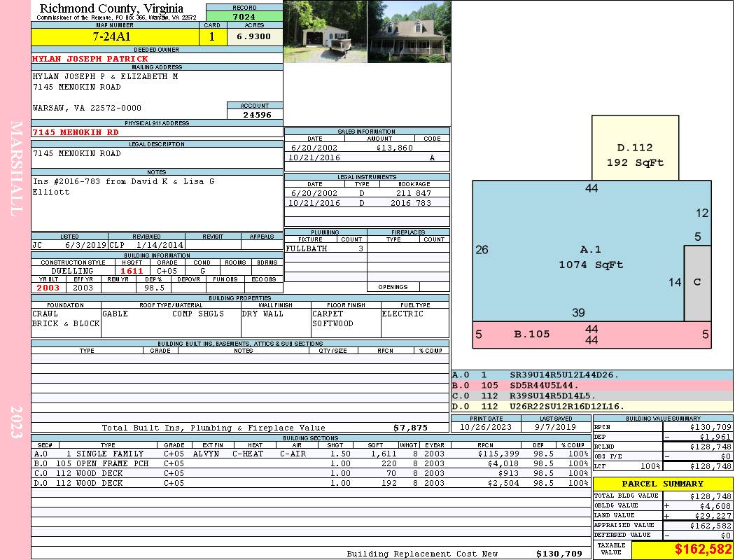Click listed date 6/3/2019
The image size is (735, 560).
click(x=86, y=245)
